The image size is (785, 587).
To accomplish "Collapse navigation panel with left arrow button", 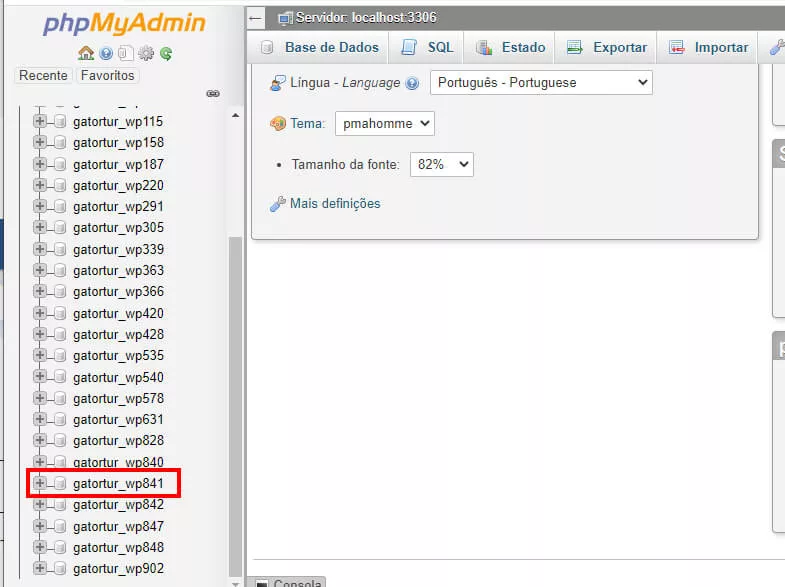I will click(x=255, y=19).
